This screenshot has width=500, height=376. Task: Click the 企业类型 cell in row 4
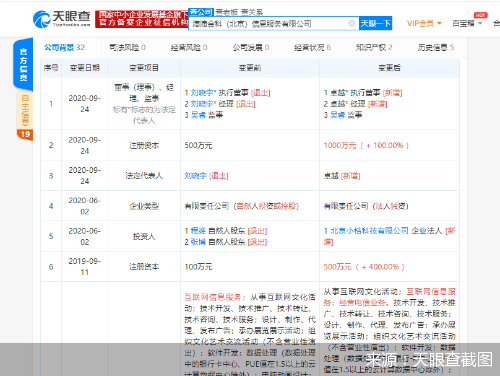coord(144,206)
